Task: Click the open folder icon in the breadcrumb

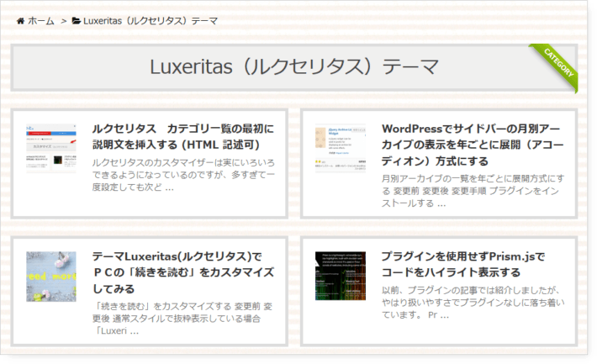Action: [77, 20]
